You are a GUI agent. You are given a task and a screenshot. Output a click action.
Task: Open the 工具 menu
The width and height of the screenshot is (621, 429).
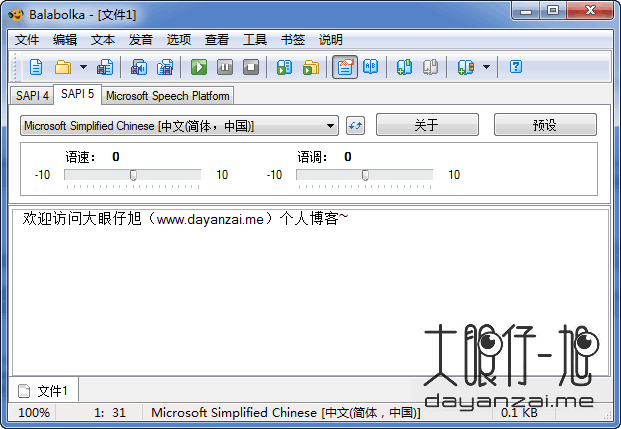(255, 40)
